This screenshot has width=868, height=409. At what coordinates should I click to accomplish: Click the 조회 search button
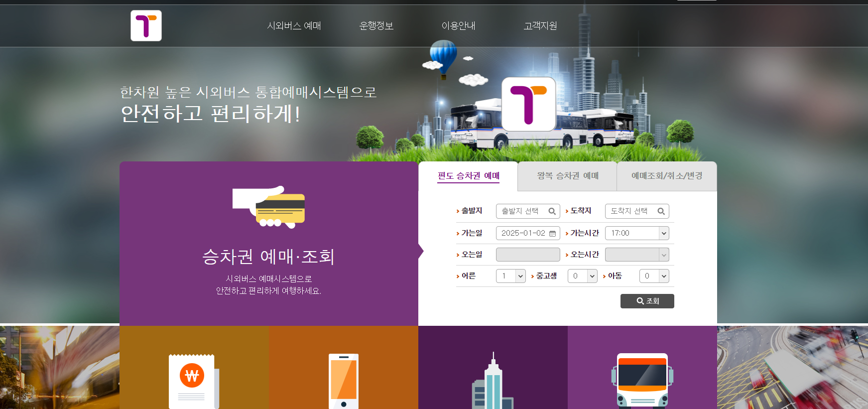(x=647, y=301)
